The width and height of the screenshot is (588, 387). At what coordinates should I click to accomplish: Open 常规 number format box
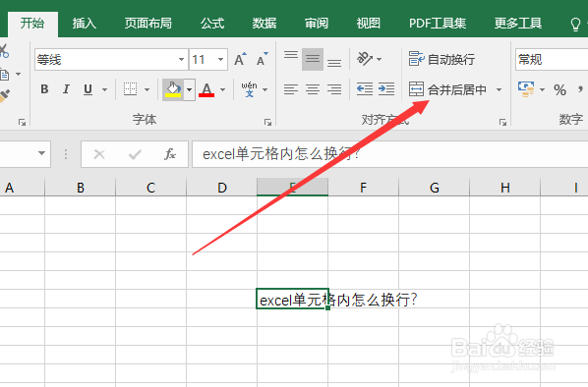(552, 59)
